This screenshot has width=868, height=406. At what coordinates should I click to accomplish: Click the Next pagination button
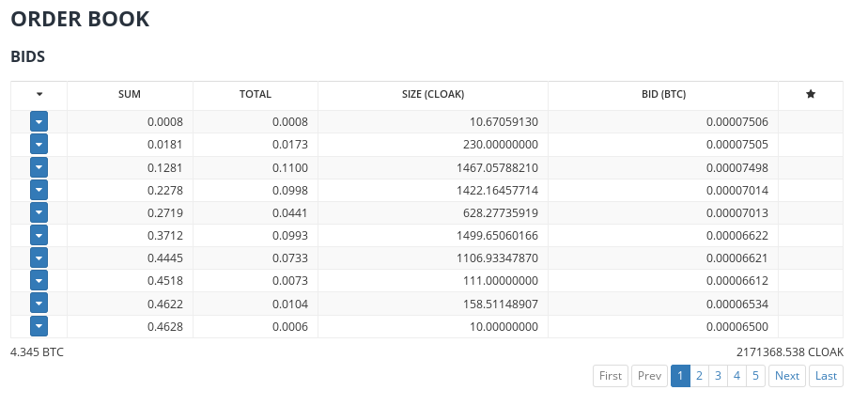(x=786, y=376)
